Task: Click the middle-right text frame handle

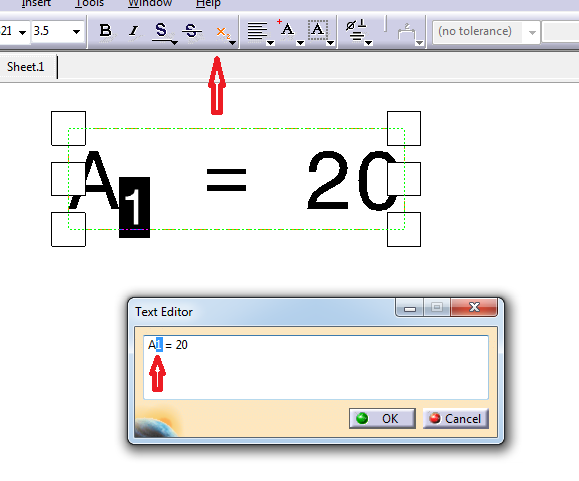Action: 404,179
